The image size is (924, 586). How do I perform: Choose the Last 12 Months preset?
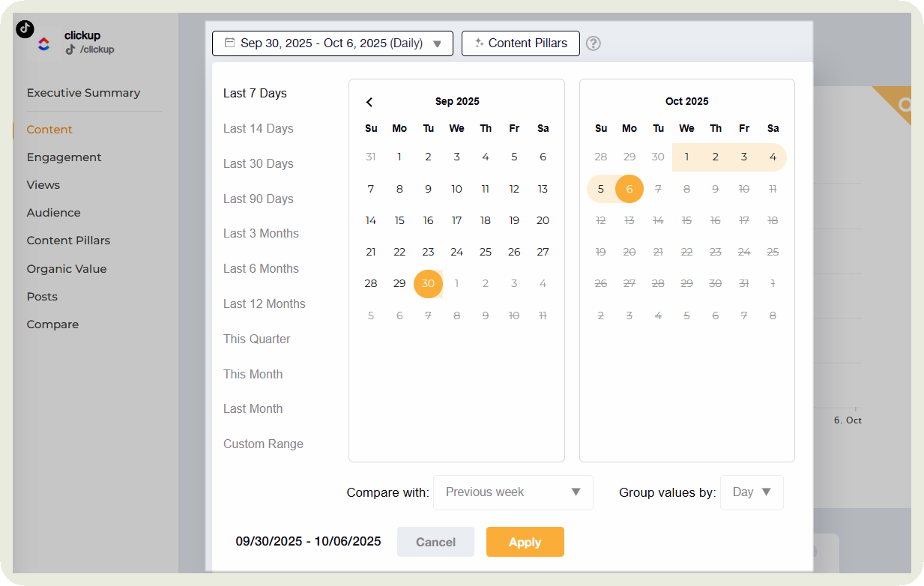[x=265, y=303]
